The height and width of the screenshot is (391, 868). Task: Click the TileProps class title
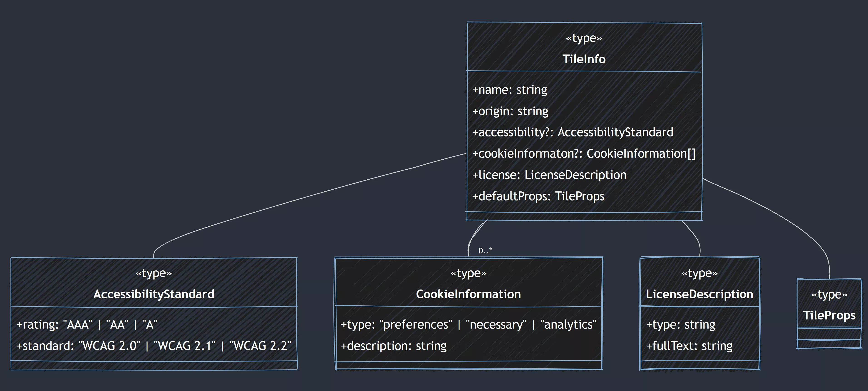tap(829, 316)
